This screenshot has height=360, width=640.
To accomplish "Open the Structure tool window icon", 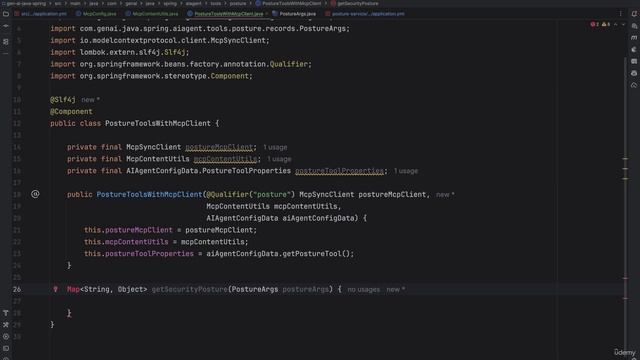I will (6, 42).
